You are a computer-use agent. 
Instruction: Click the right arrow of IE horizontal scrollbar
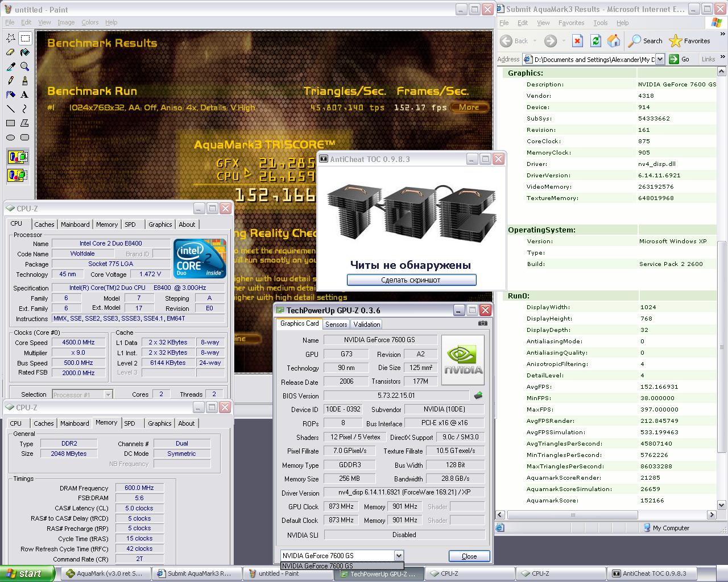(712, 514)
